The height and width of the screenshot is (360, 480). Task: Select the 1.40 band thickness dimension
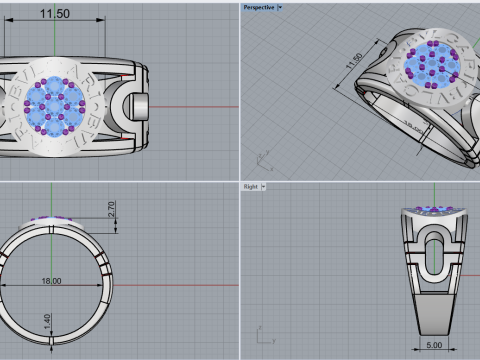click(x=47, y=321)
